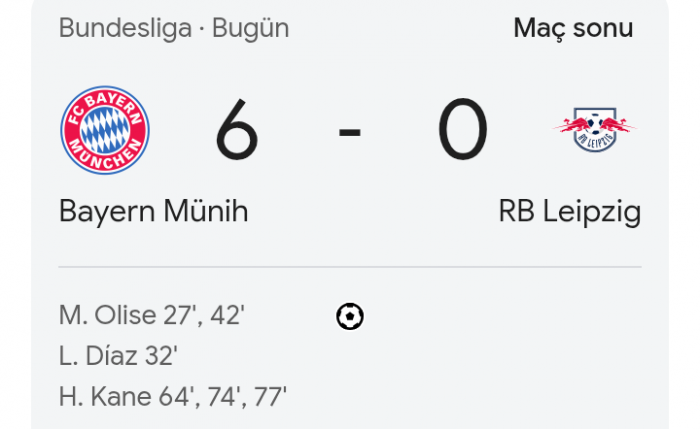Open the Bayern Münih team name
Viewport: 700px width, 429px height.
[x=153, y=212]
